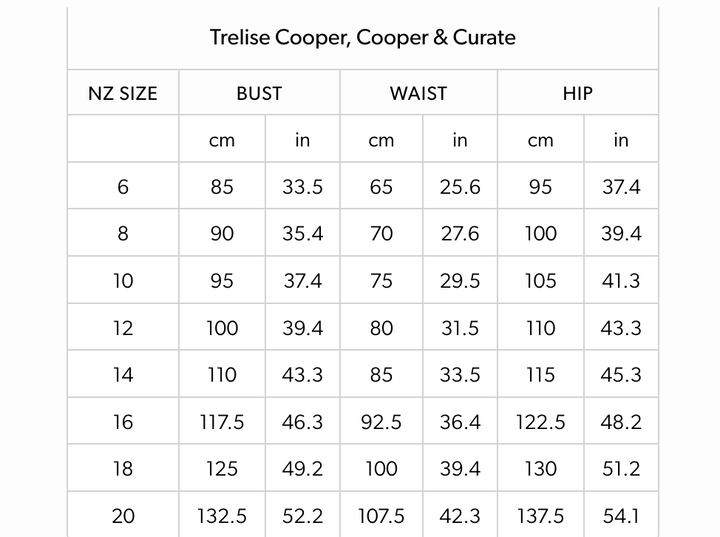Click the 117.5 bust cm cell
Viewport: 720px width, 537px height.
click(222, 422)
